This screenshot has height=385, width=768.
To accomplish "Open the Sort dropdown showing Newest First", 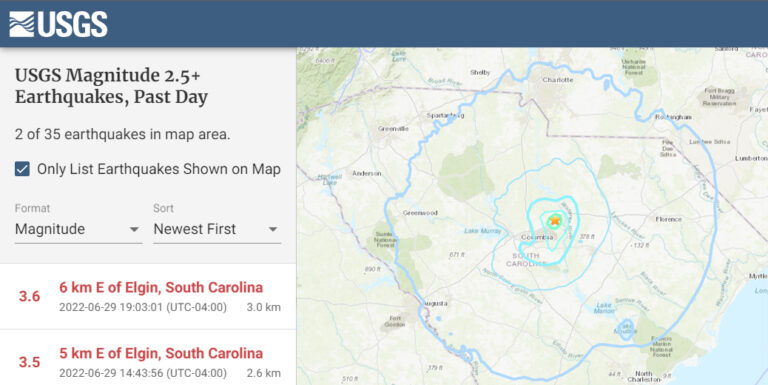I will pos(217,229).
